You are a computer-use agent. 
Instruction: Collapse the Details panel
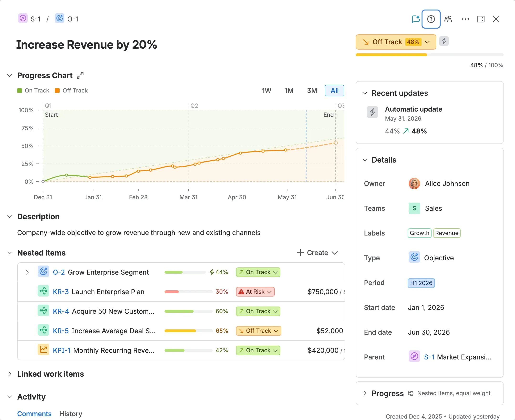365,160
